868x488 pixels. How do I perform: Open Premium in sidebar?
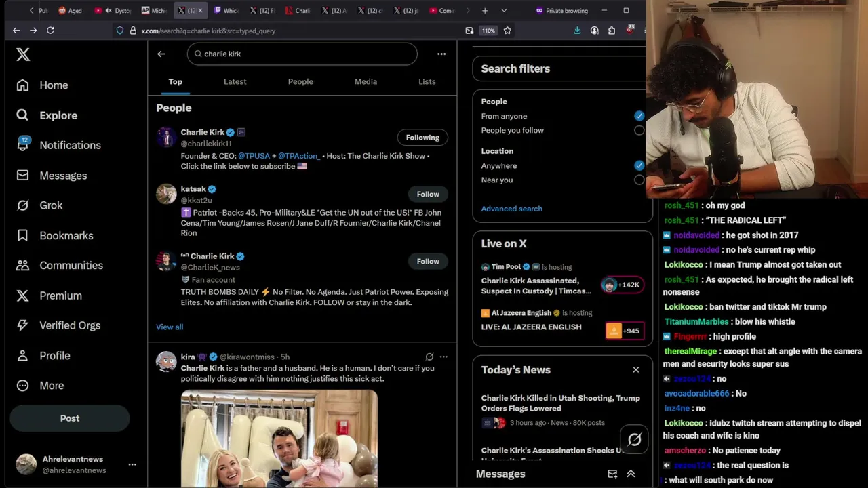[49, 296]
